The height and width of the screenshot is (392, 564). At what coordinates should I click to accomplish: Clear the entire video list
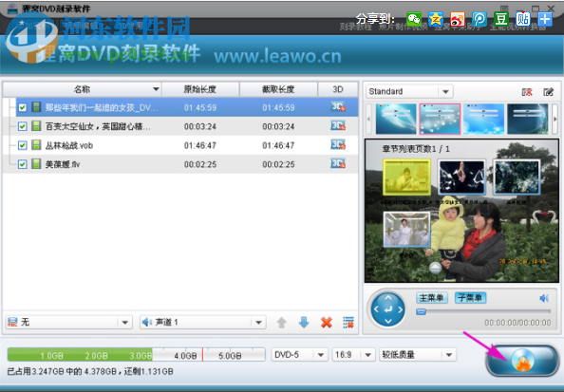pos(348,322)
